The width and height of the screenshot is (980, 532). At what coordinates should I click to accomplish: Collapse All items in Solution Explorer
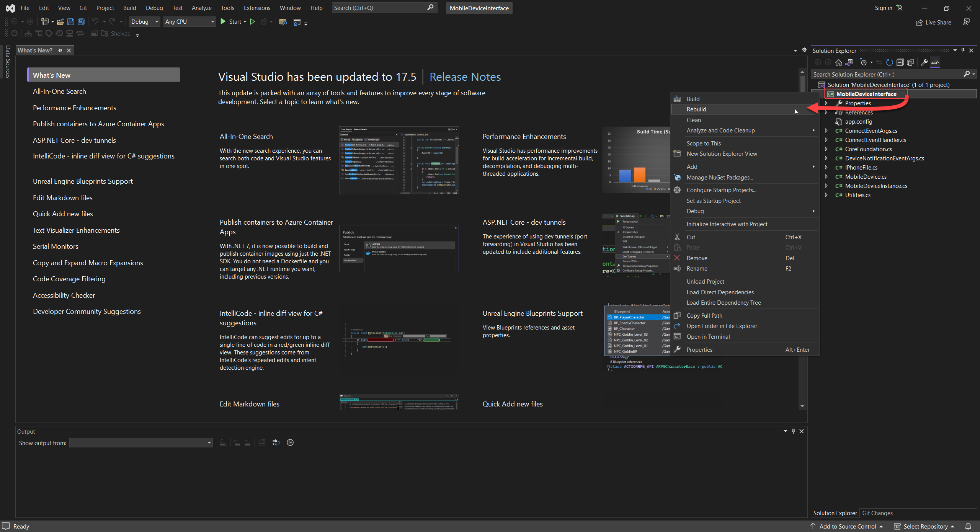[900, 62]
